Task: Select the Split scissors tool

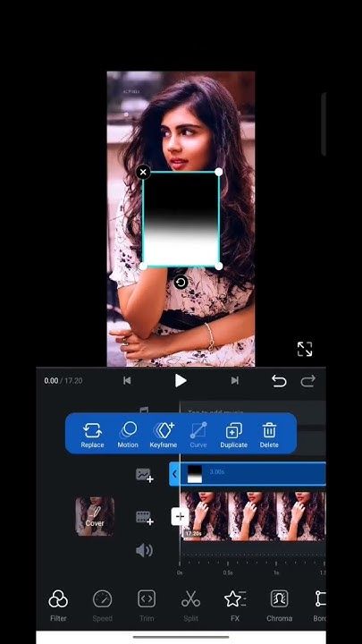Action: [191, 606]
